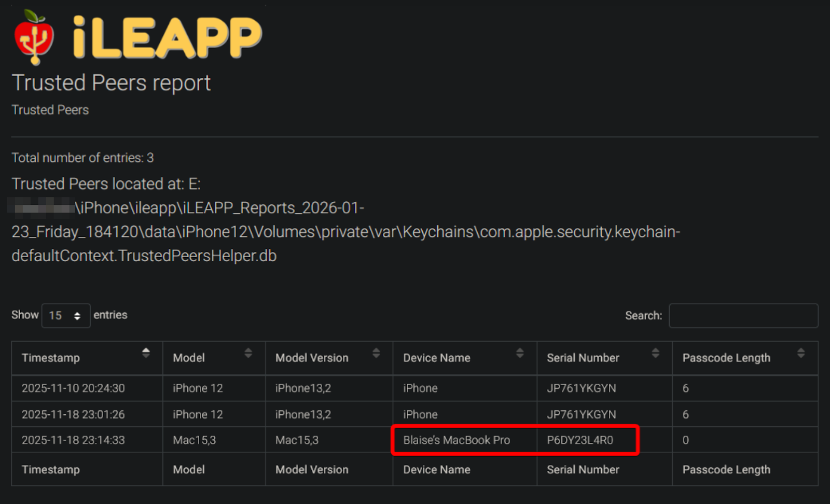Select the Trusted Peers report heading
Viewport: 830px width, 504px height.
(x=111, y=83)
